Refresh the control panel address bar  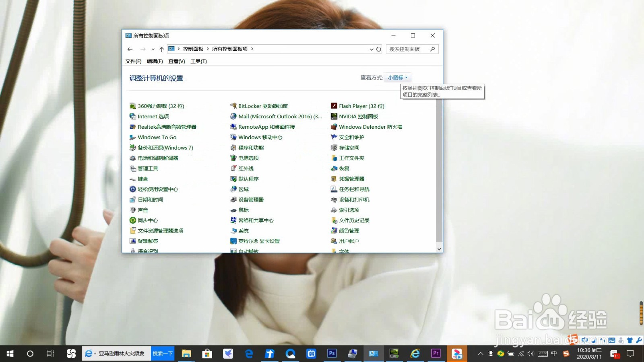click(x=379, y=49)
